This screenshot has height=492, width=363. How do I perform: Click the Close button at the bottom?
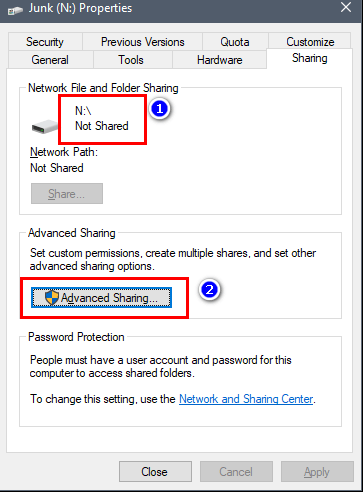pyautogui.click(x=155, y=472)
